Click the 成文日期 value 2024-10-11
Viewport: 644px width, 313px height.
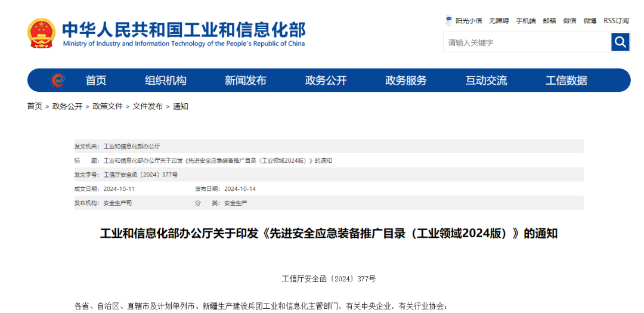click(x=119, y=189)
